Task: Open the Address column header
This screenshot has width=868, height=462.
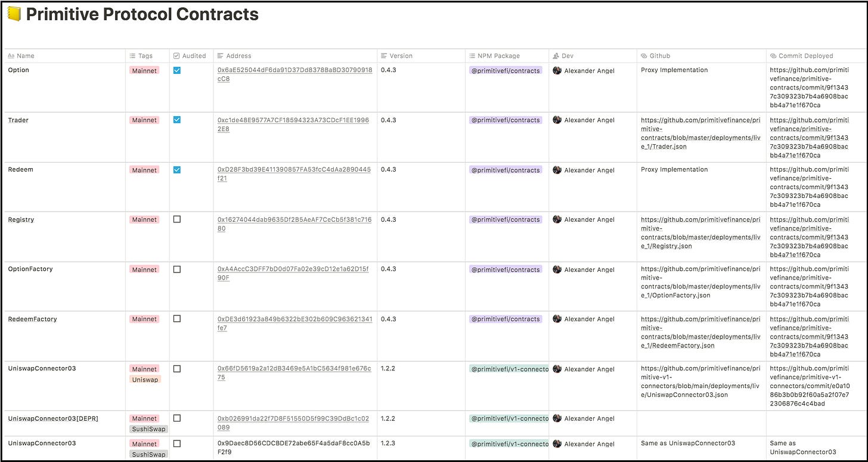Action: 295,55
